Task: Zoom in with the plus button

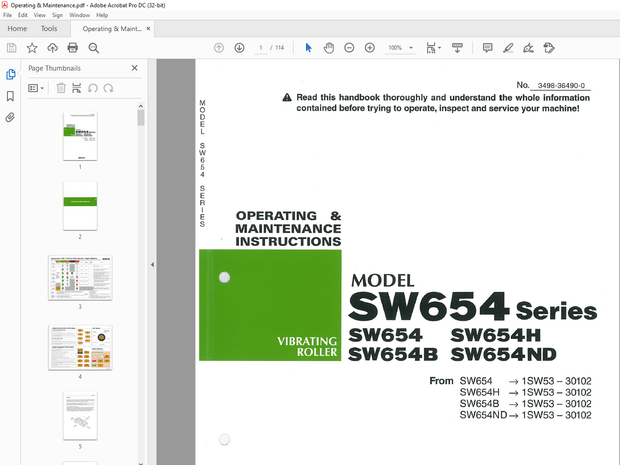Action: 370,48
